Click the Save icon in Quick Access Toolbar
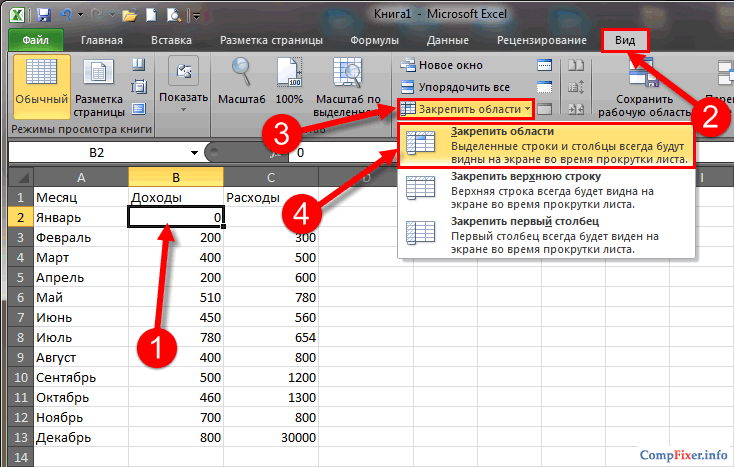 pos(44,15)
